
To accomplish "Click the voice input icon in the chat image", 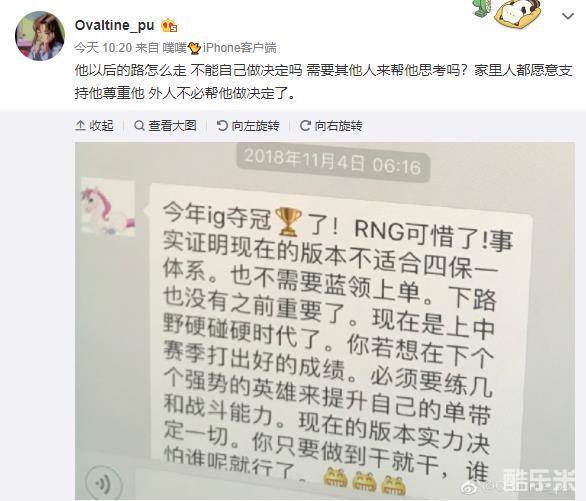I will coord(104,483).
